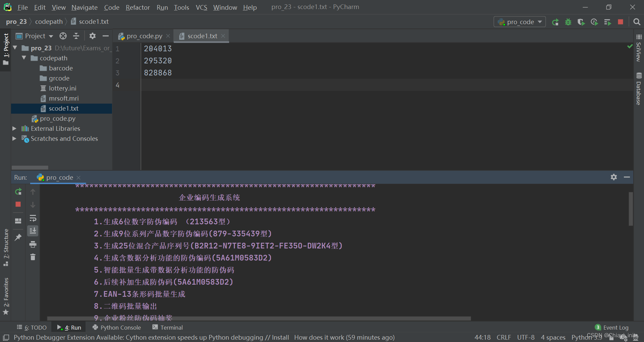Open pro_code run configuration dropdown
This screenshot has width=644, height=342.
coord(520,22)
